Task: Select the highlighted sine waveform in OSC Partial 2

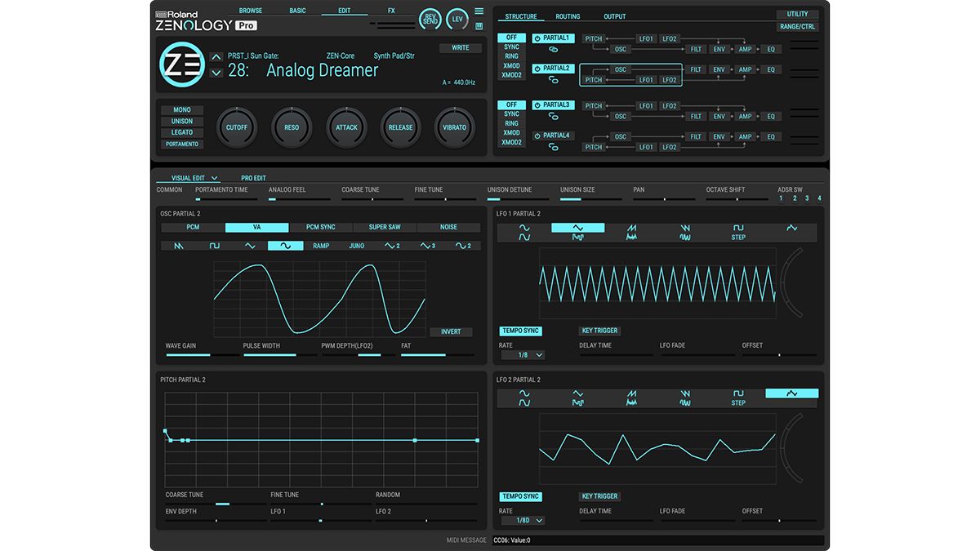Action: pyautogui.click(x=285, y=246)
